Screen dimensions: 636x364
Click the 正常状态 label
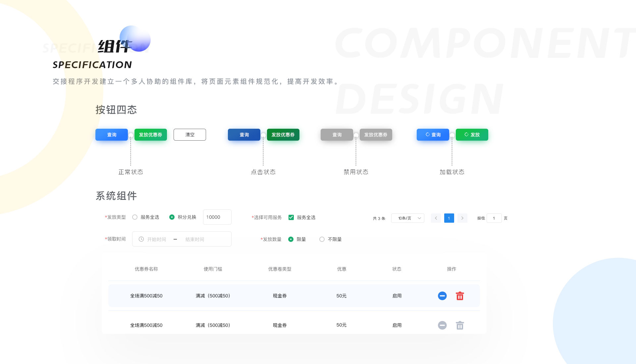click(131, 172)
